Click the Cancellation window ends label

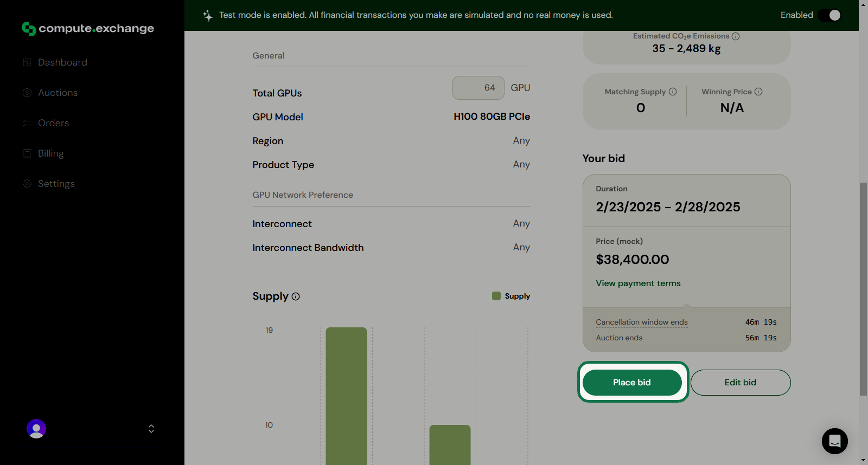point(642,322)
